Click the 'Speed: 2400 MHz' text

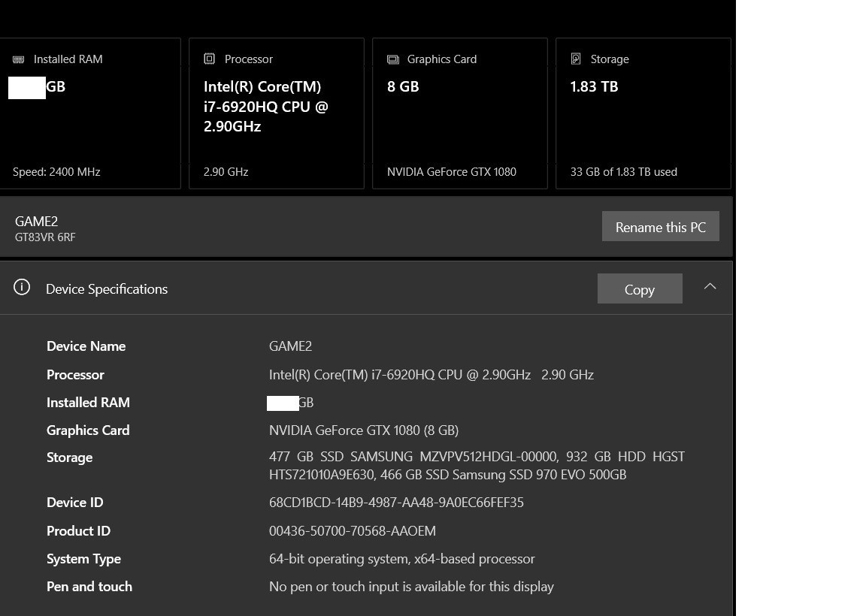[56, 172]
